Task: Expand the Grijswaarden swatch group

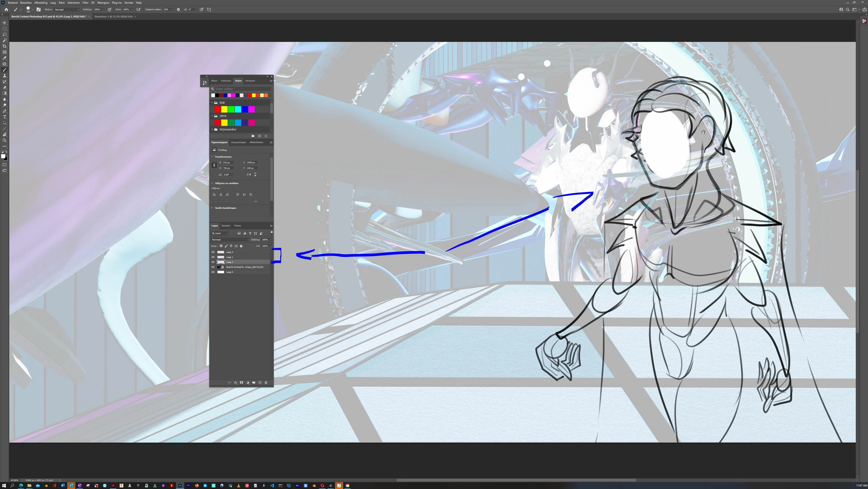Action: click(x=212, y=129)
